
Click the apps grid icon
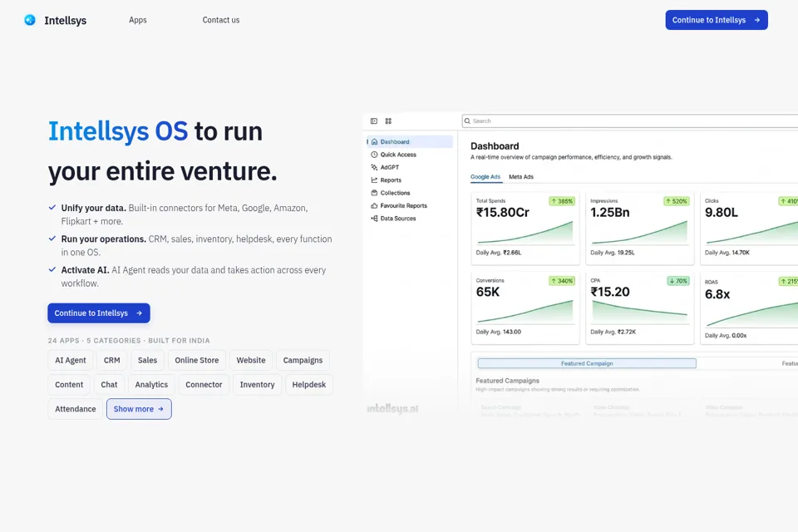click(388, 121)
